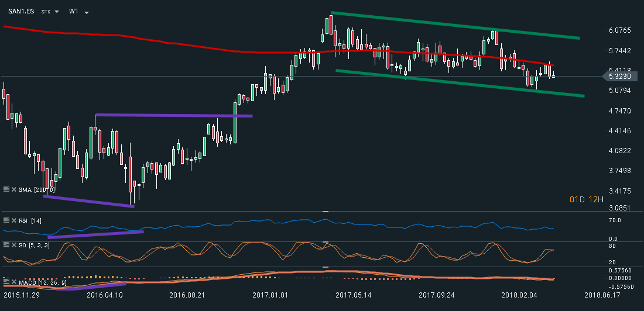The image size is (644, 311).
Task: Grab the resize handle above SO panel
Action: pos(326,241)
